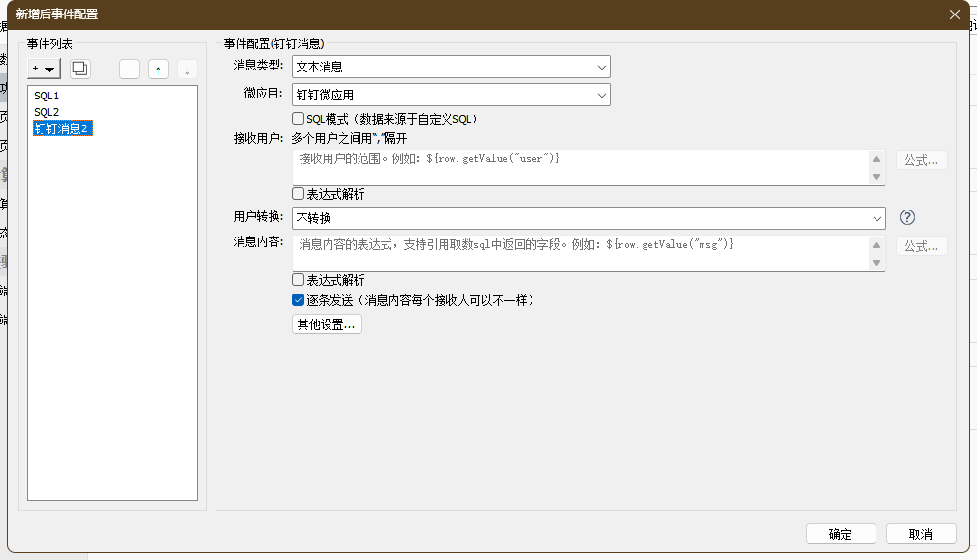Close the 新增后事件配置 dialog
Viewport: 977px width, 560px height.
(x=955, y=14)
